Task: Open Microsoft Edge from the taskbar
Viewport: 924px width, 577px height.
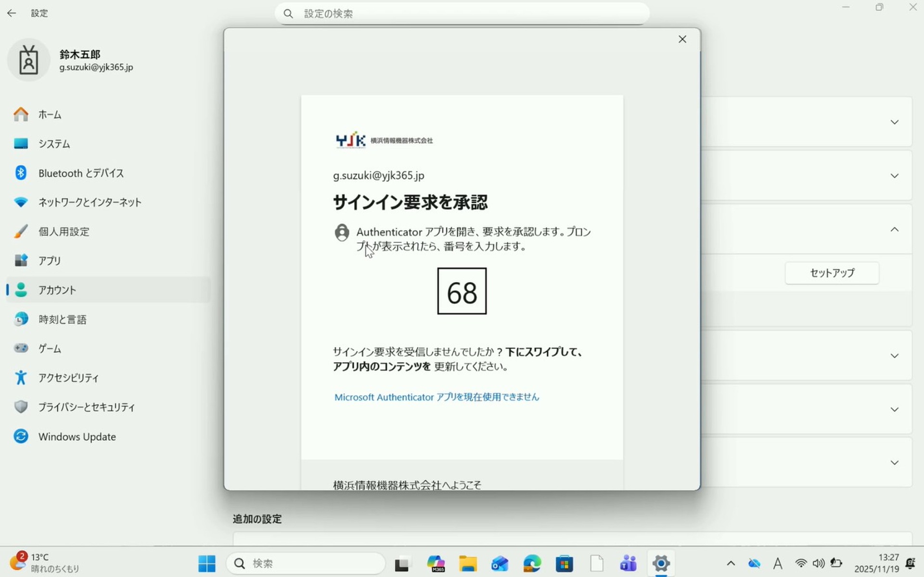Action: pyautogui.click(x=532, y=564)
